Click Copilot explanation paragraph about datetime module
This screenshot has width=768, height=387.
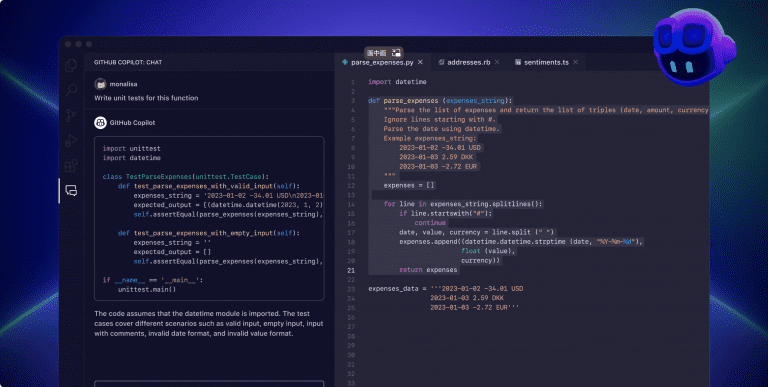[209, 323]
